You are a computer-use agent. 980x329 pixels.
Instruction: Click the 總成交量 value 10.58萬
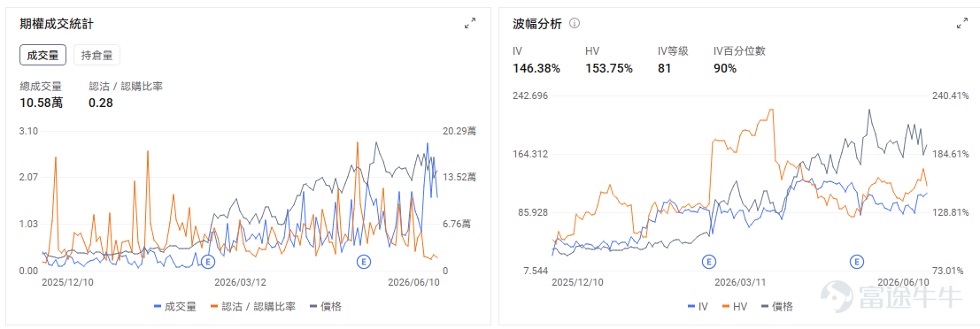pyautogui.click(x=42, y=103)
